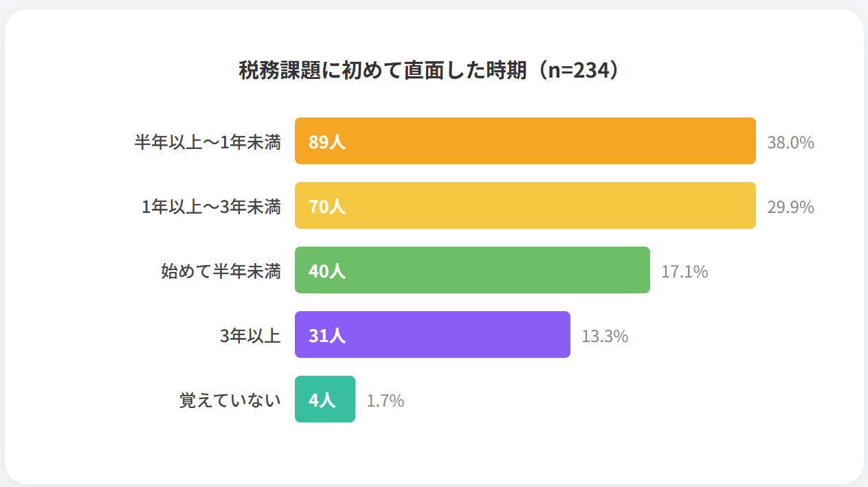
Task: Click the 始めて半年未満 category label
Action: [221, 271]
